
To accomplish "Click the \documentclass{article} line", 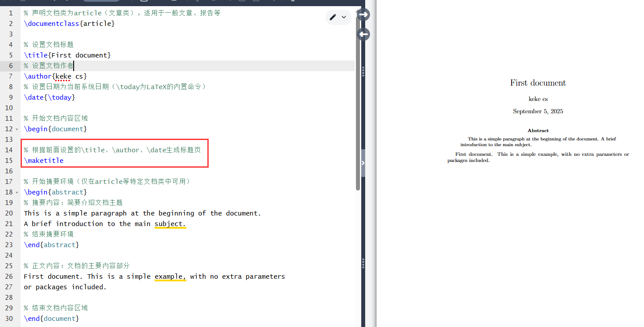I will click(69, 24).
